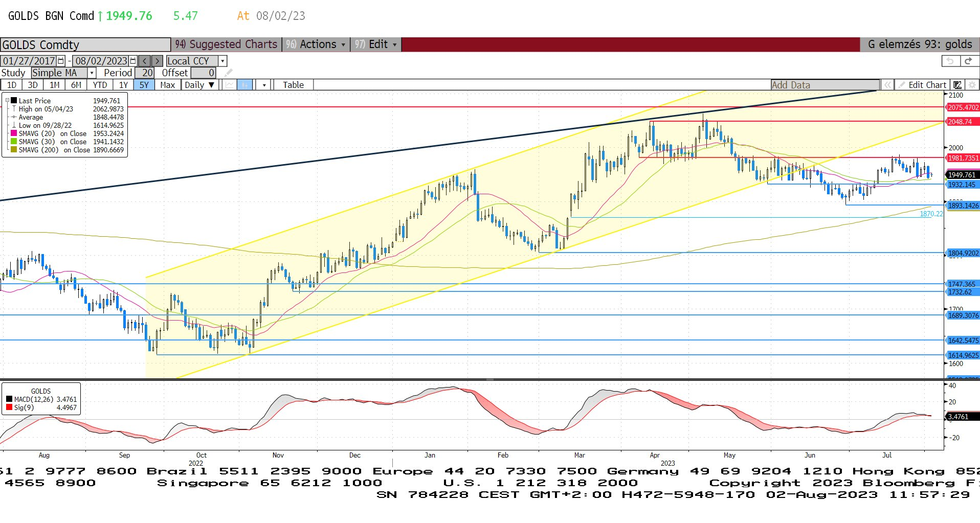Expand the Local CCY currency dropdown
This screenshot has width=980, height=523.
(222, 61)
